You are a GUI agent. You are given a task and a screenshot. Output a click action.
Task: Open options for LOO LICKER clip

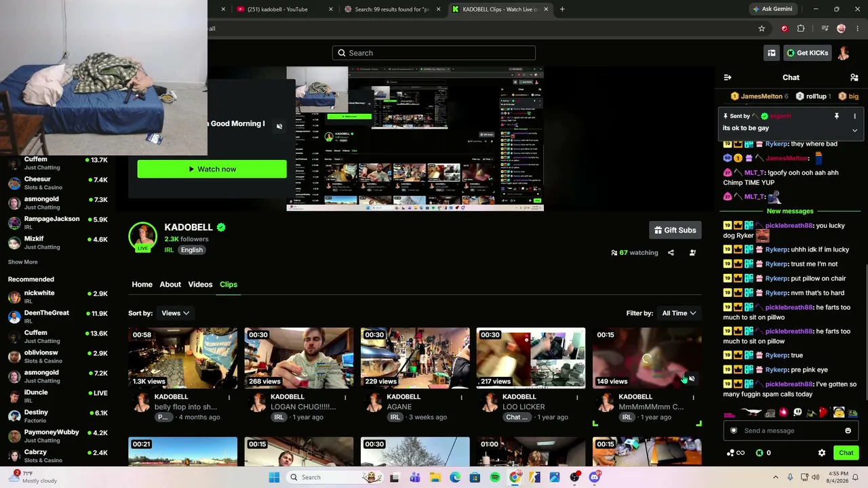tap(577, 397)
